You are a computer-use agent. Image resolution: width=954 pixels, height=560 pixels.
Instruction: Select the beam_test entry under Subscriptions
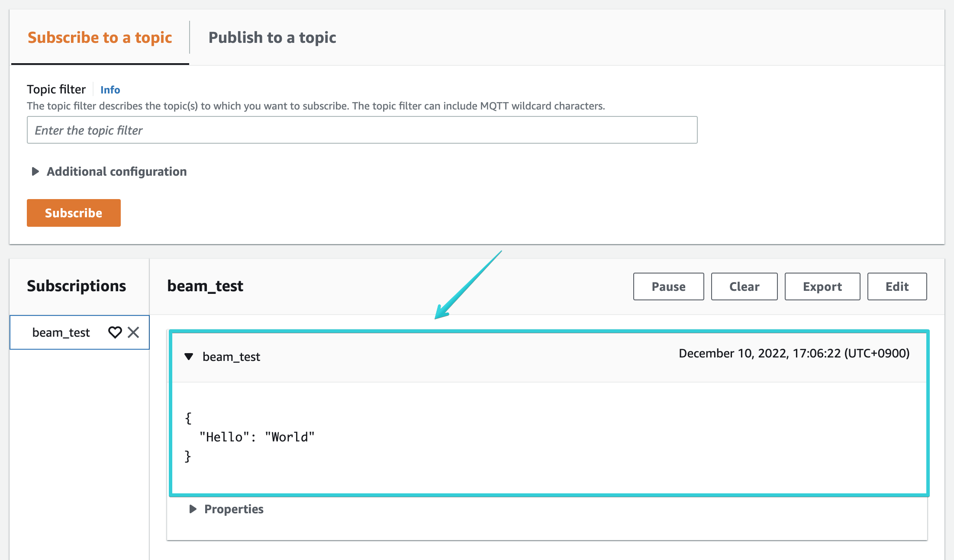click(x=61, y=332)
